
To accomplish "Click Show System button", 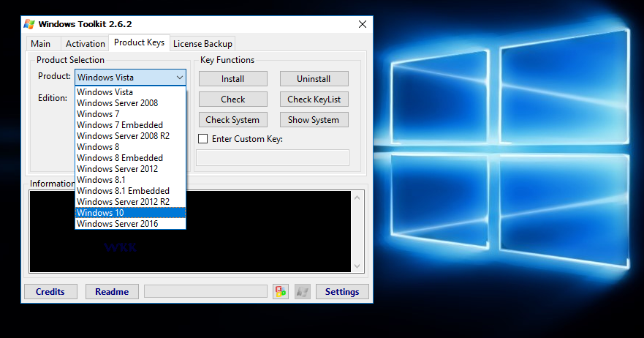I will pyautogui.click(x=314, y=120).
